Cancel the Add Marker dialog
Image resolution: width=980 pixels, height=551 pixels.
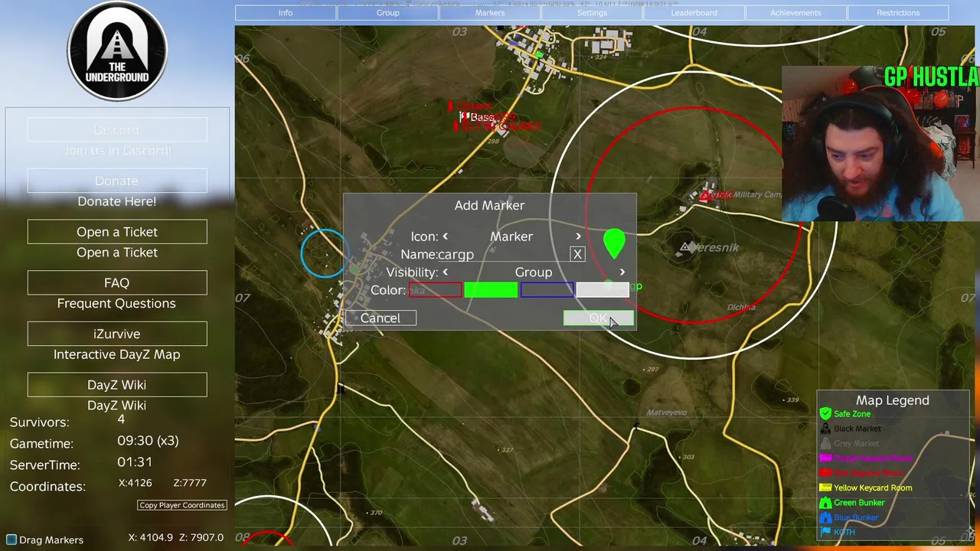click(381, 318)
